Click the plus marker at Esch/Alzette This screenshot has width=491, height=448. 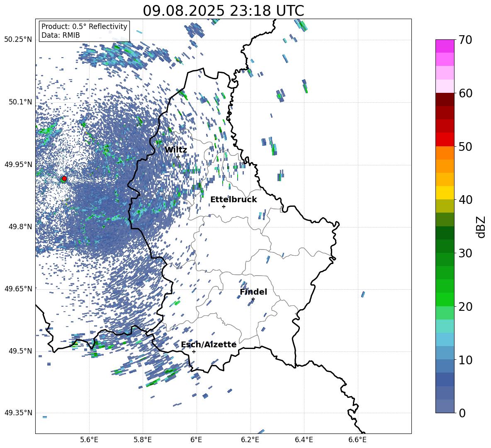tap(194, 351)
